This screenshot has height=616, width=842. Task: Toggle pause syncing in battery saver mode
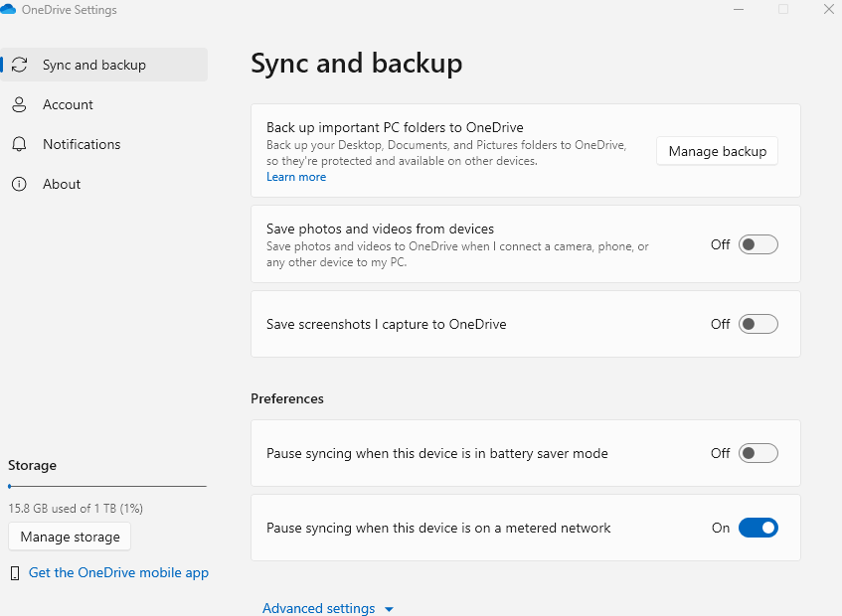point(758,453)
